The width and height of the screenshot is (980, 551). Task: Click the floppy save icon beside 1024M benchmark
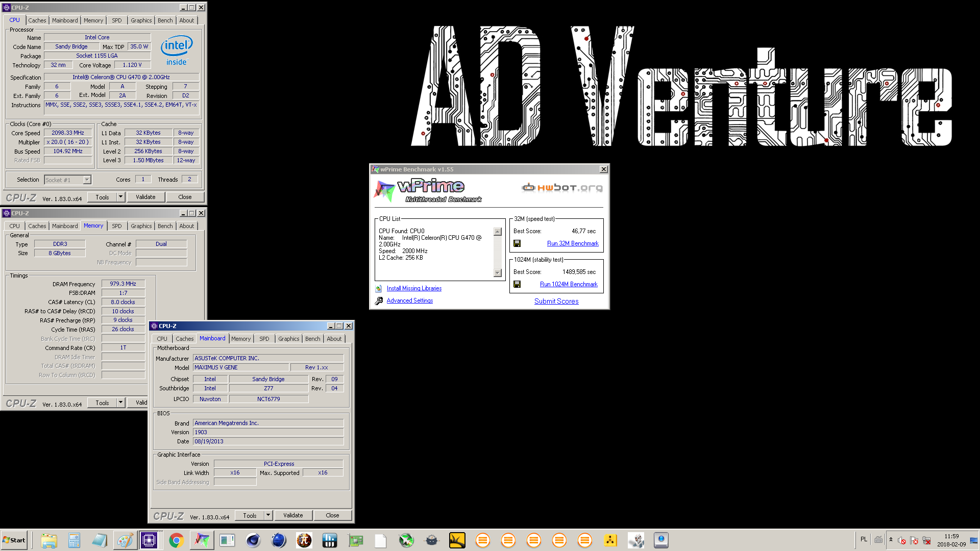pos(517,284)
